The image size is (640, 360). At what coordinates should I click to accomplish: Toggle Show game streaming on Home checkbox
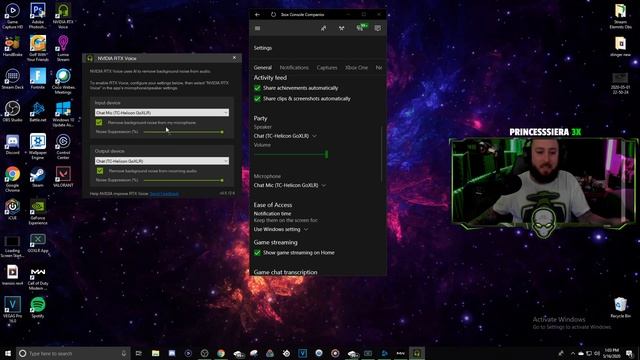point(257,253)
